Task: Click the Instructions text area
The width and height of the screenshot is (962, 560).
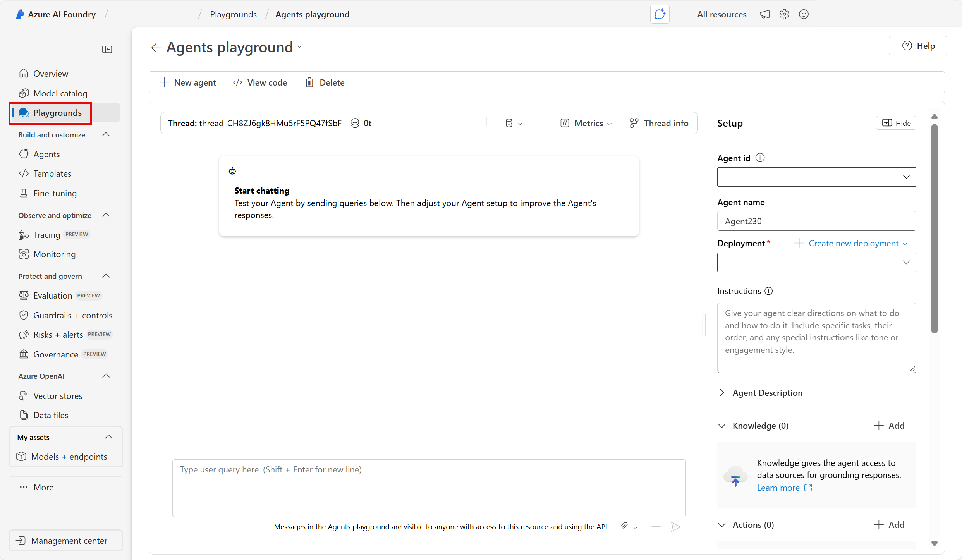Action: tap(816, 338)
